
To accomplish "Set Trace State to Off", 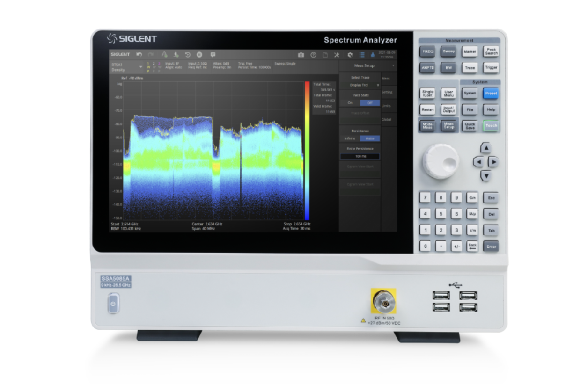I will 369,102.
